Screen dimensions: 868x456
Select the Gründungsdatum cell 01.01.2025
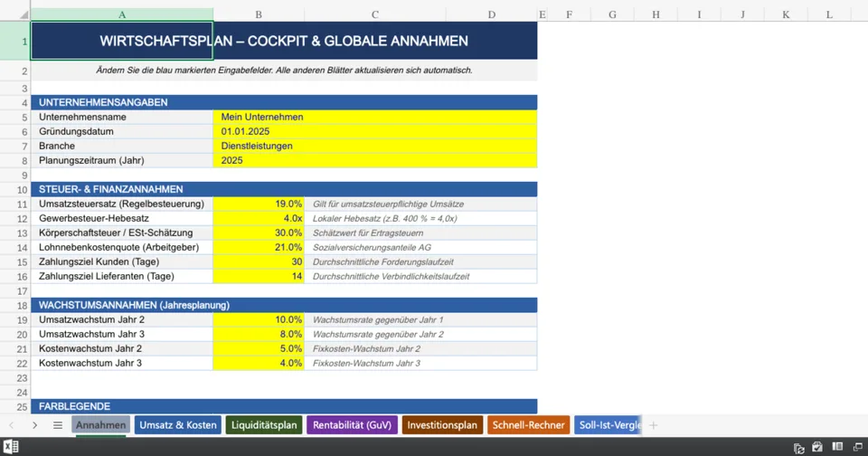pyautogui.click(x=374, y=131)
